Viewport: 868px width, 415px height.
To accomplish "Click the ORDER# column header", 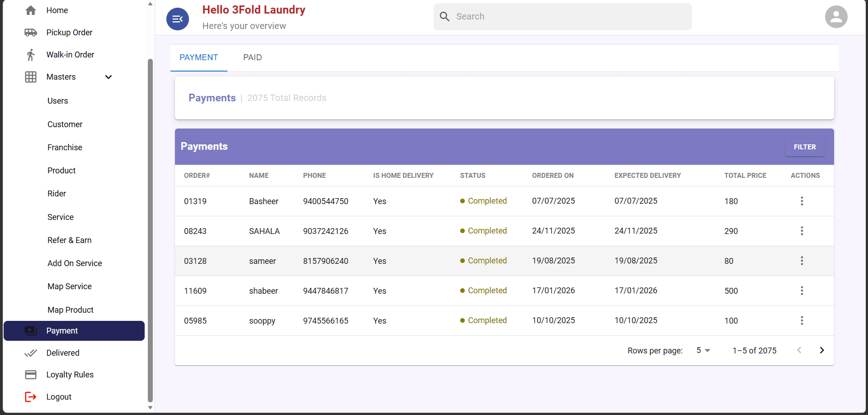I will [x=197, y=176].
